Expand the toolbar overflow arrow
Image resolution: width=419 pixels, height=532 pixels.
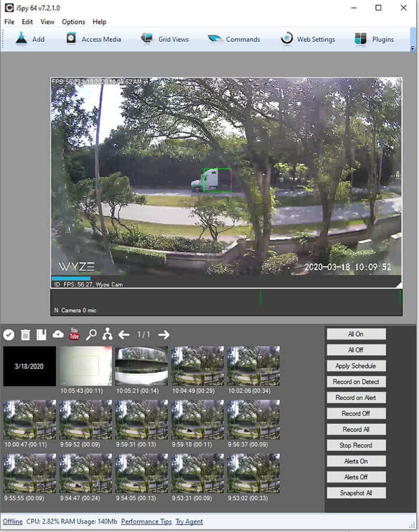coord(413,49)
